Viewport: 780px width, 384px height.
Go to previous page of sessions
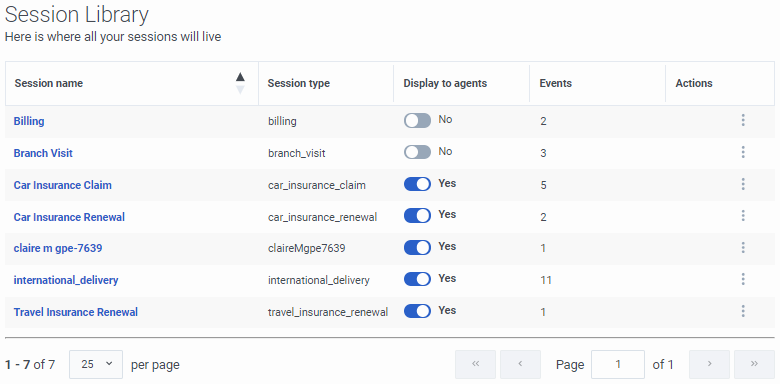(x=520, y=364)
